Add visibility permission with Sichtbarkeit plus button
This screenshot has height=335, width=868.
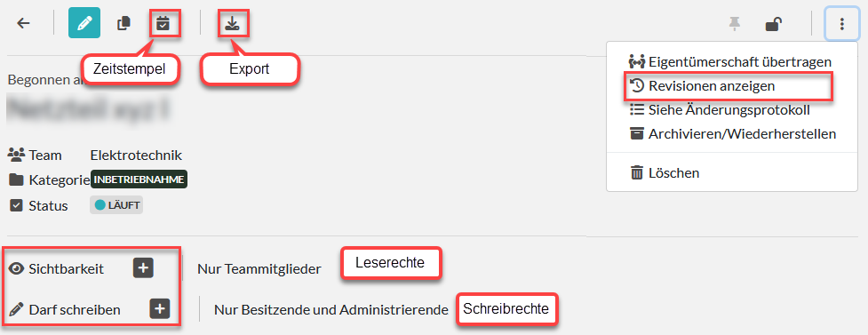click(143, 268)
